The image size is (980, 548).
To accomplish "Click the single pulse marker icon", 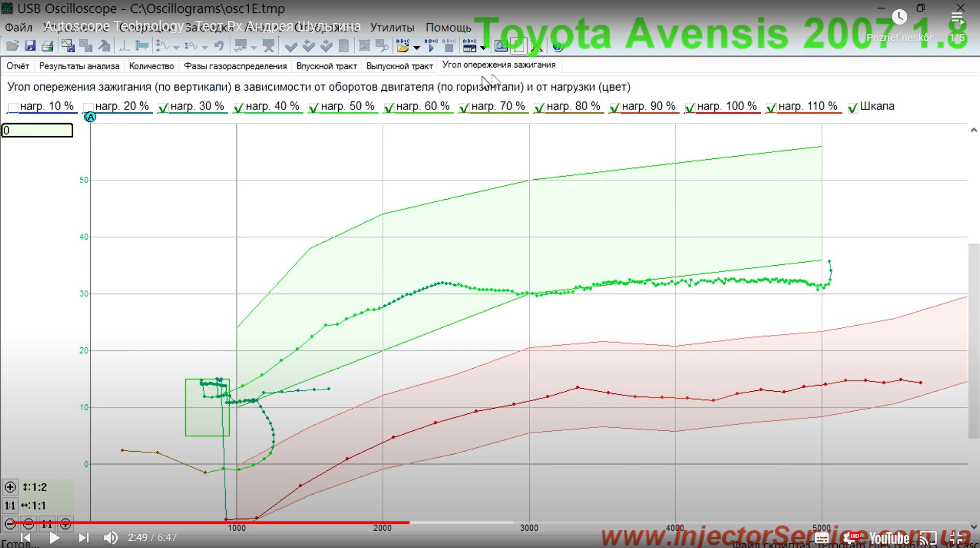I will coord(124,46).
